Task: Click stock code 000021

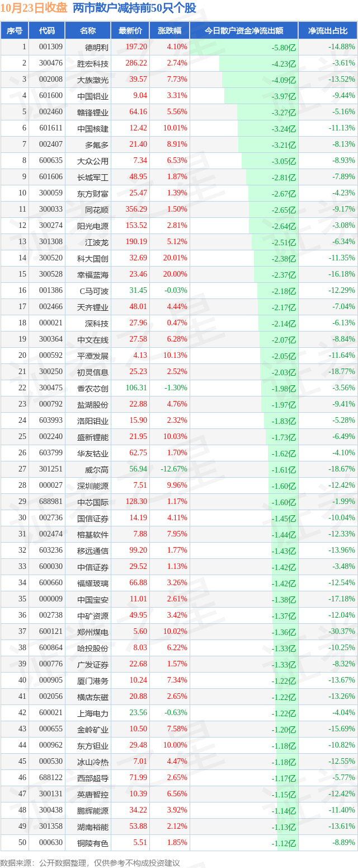Action: point(51,323)
